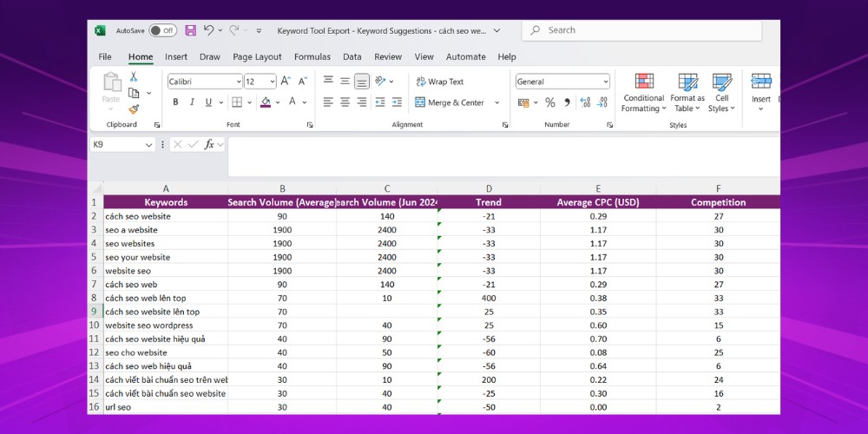This screenshot has width=868, height=434.
Task: Click Increase Decimal icon
Action: coord(585,102)
